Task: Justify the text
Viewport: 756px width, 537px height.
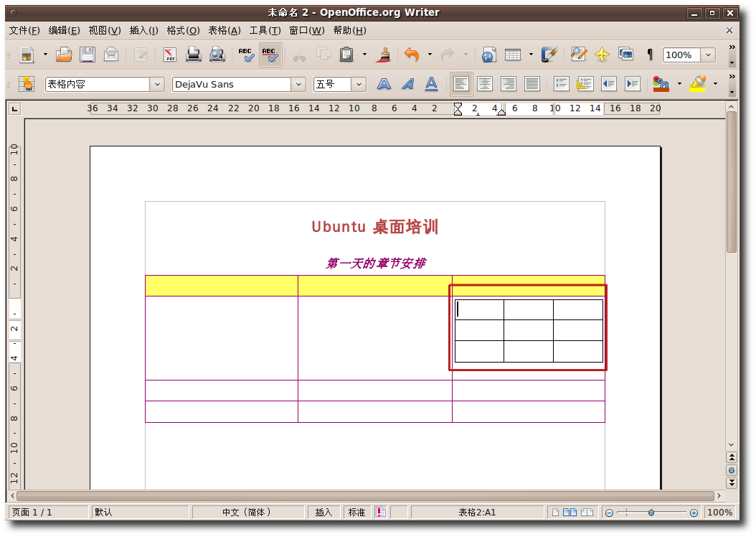Action: [532, 84]
